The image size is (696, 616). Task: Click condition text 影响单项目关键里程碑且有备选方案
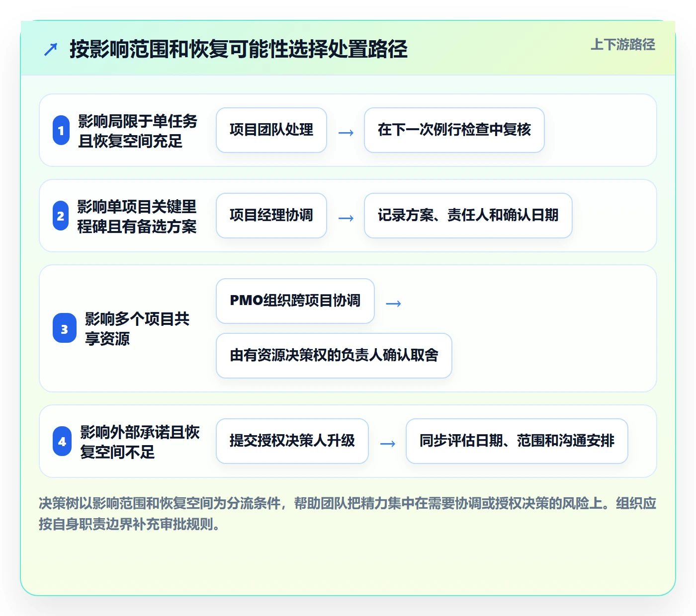coord(137,216)
